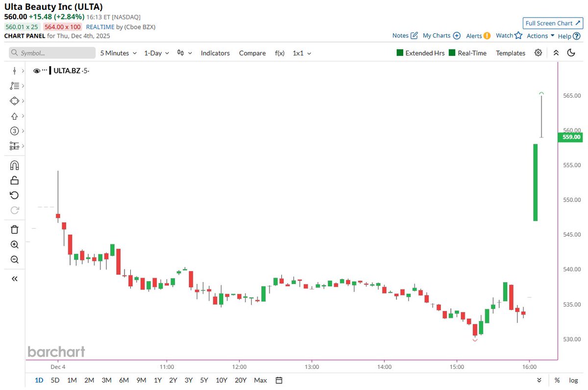The width and height of the screenshot is (588, 390).
Task: Open the Help question mark
Action: point(576,36)
